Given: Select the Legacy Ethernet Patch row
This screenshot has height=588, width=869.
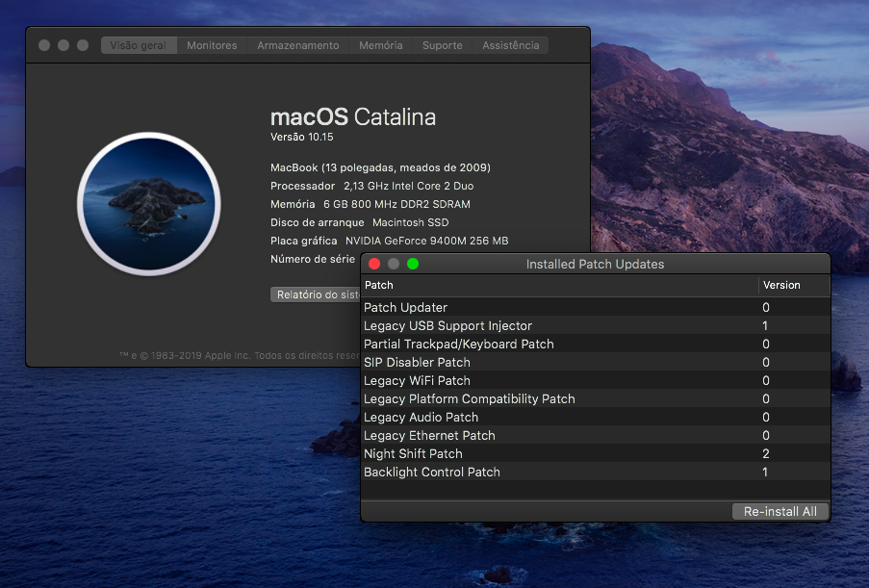Looking at the screenshot, I should 596,435.
